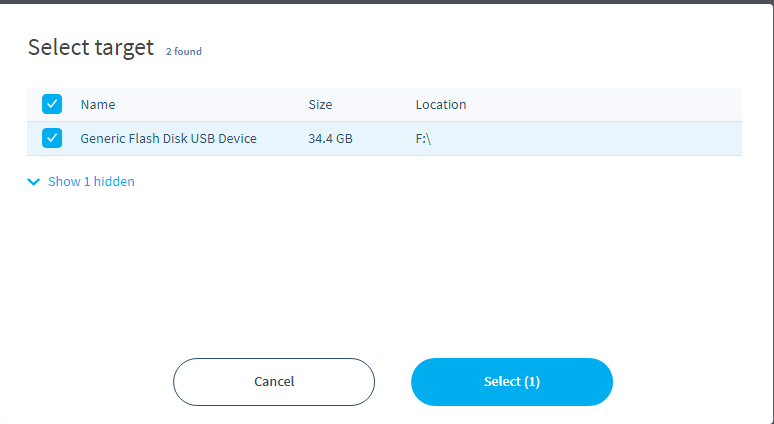The image size is (774, 424).
Task: Click the white checkmark in the drive row
Action: point(52,138)
